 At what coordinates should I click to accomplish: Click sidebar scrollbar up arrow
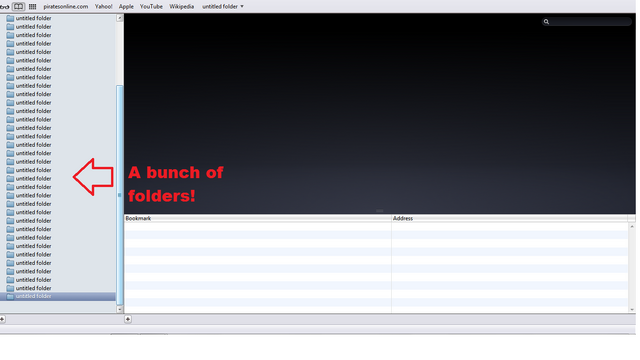[x=120, y=18]
